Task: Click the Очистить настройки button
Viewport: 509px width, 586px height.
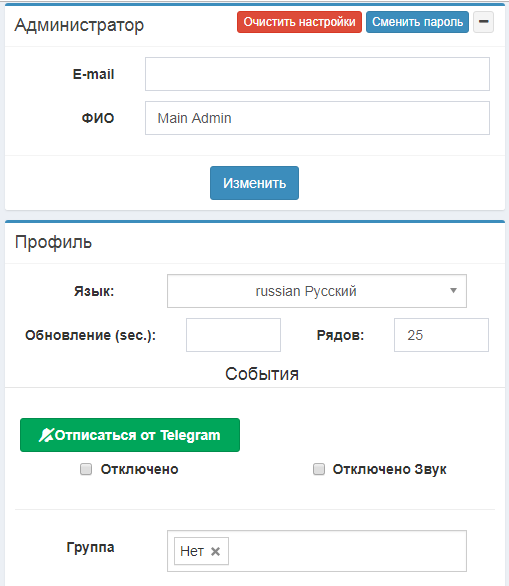Action: (299, 22)
